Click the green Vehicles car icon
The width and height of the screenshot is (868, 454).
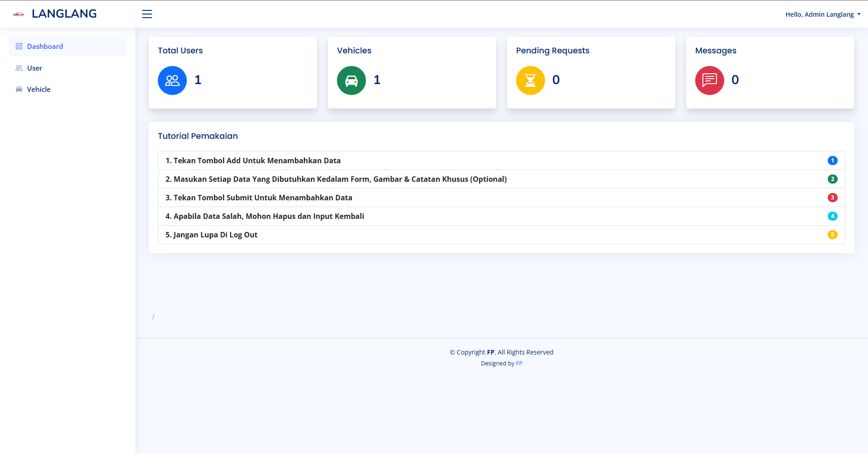click(x=351, y=80)
